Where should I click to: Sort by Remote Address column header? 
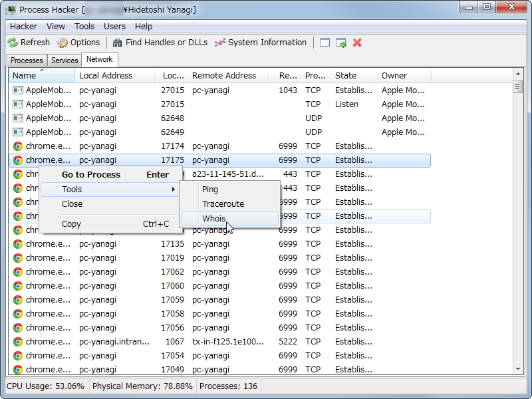228,75
